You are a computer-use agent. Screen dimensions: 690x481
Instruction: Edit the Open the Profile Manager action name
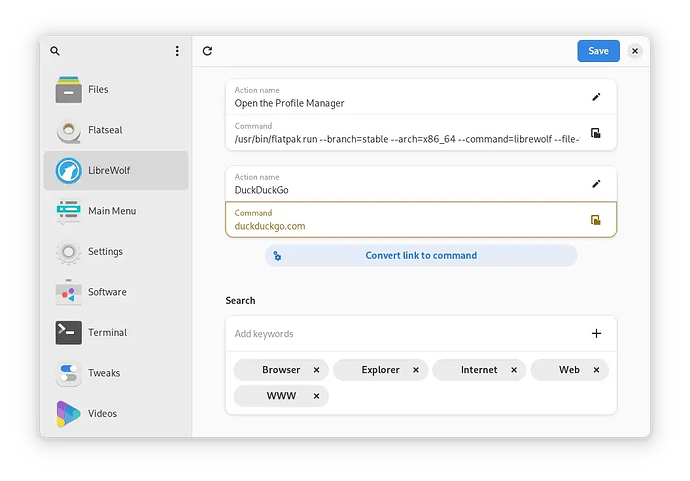(596, 97)
